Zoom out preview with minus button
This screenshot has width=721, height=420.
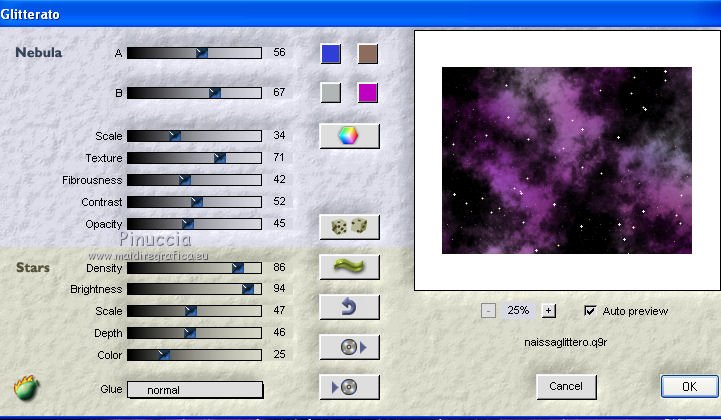488,311
